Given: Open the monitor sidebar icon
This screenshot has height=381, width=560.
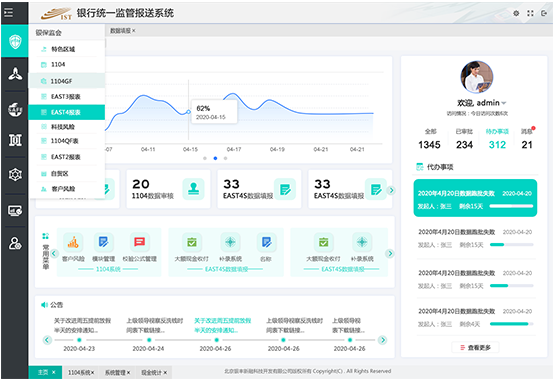Looking at the screenshot, I should [x=15, y=210].
